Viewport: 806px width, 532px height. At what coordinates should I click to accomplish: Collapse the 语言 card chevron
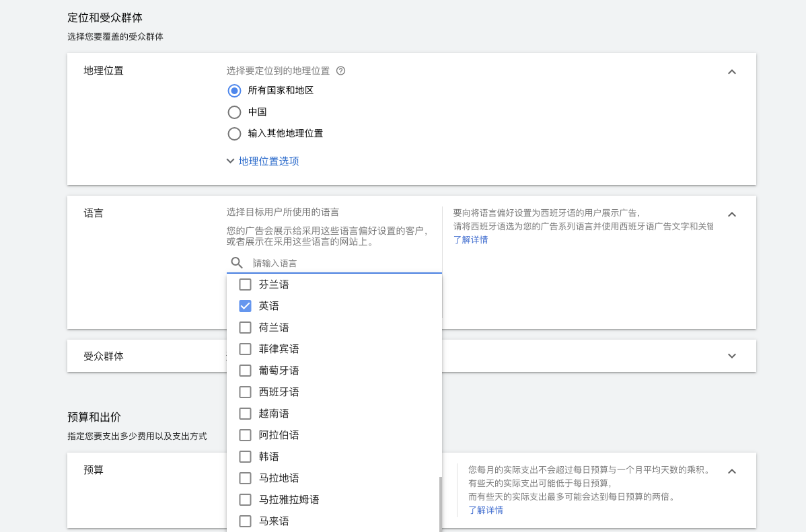[x=732, y=215]
